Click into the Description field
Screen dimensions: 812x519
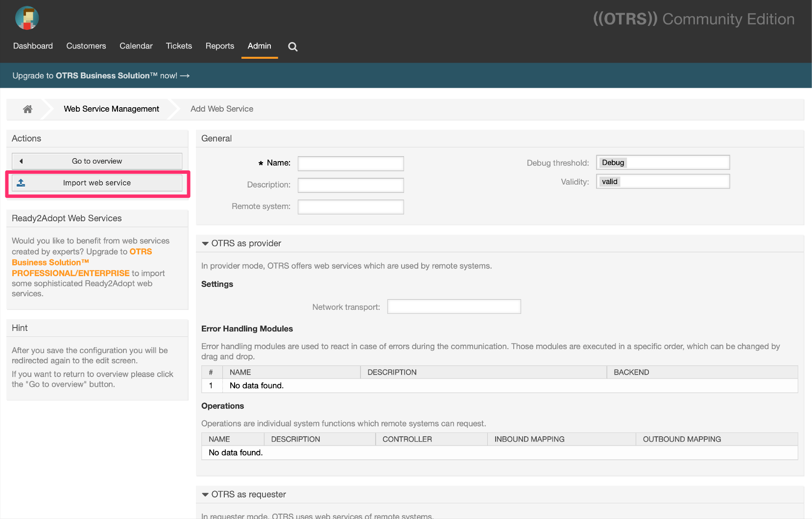[351, 185]
